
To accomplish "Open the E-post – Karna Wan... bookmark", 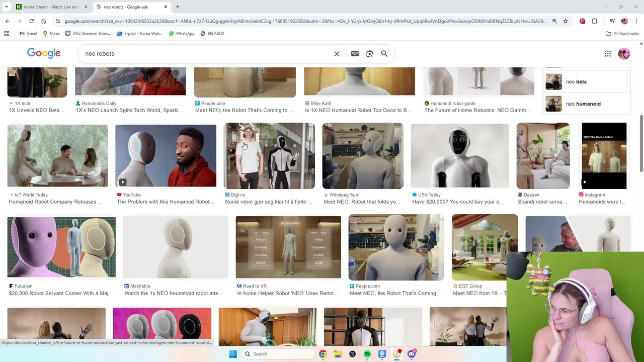I will coord(139,34).
